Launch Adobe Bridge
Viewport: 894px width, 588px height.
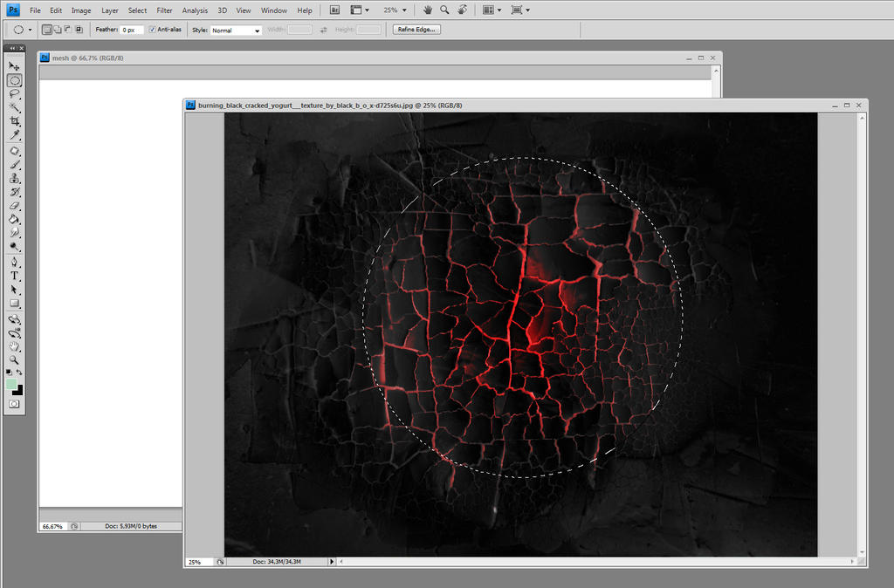334,10
